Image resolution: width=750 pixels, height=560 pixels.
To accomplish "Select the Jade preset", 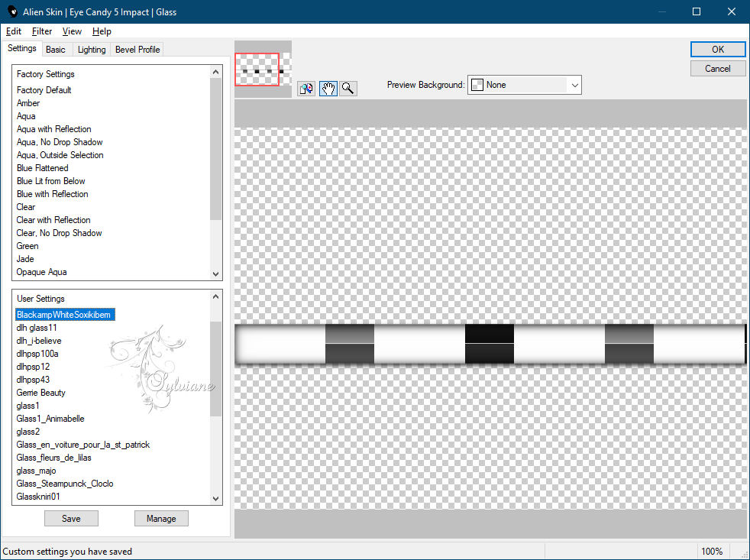I will (x=25, y=258).
